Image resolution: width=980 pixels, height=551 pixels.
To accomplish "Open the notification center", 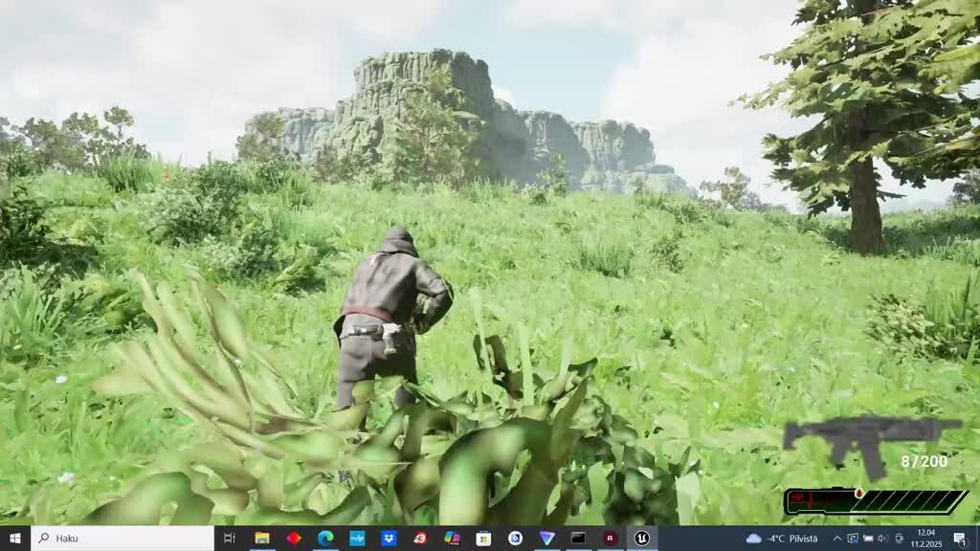I will coord(960,539).
